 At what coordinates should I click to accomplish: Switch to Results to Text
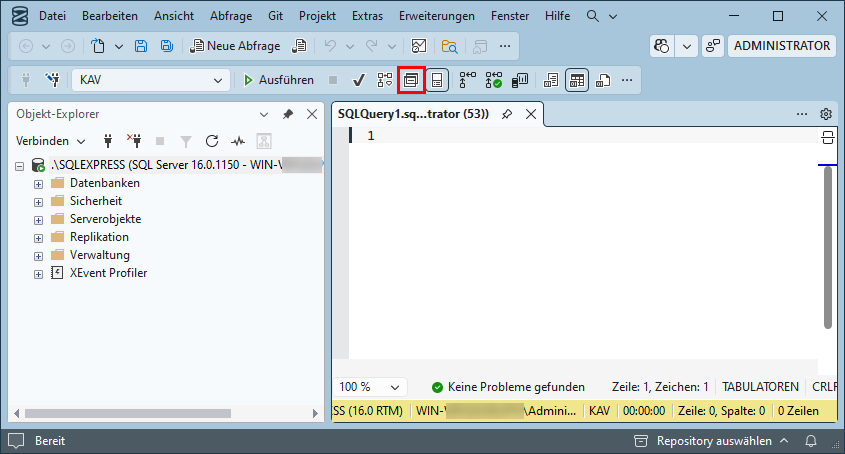click(551, 80)
